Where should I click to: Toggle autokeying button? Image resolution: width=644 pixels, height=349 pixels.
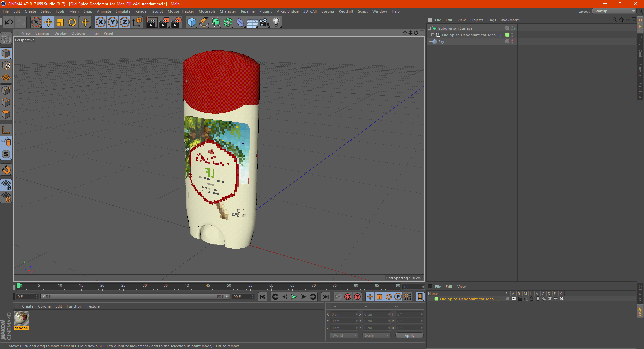[348, 297]
